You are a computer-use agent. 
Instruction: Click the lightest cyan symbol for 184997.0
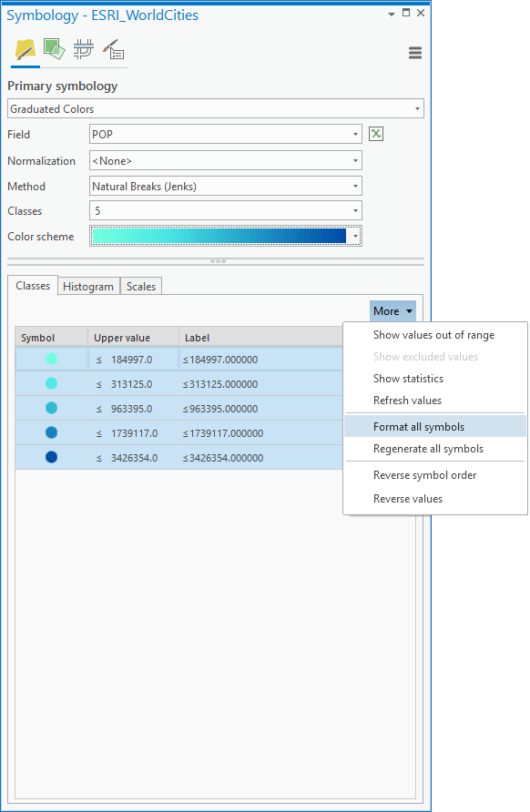(x=51, y=359)
